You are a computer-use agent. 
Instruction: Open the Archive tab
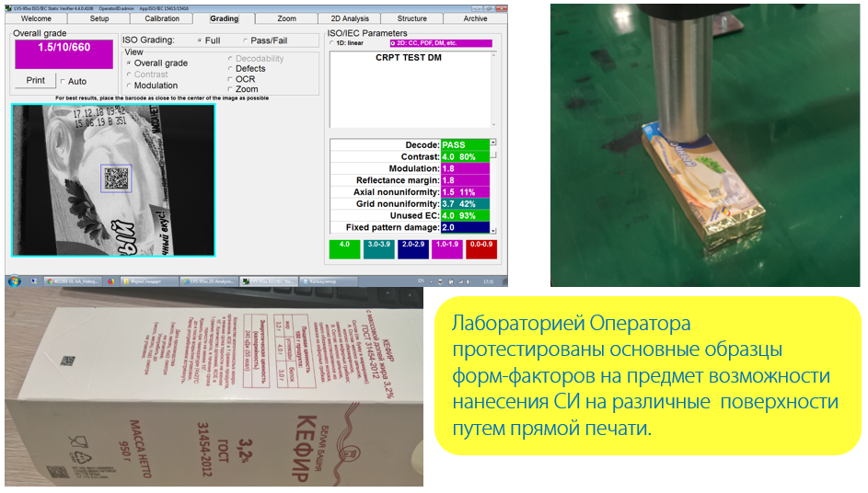tap(475, 18)
